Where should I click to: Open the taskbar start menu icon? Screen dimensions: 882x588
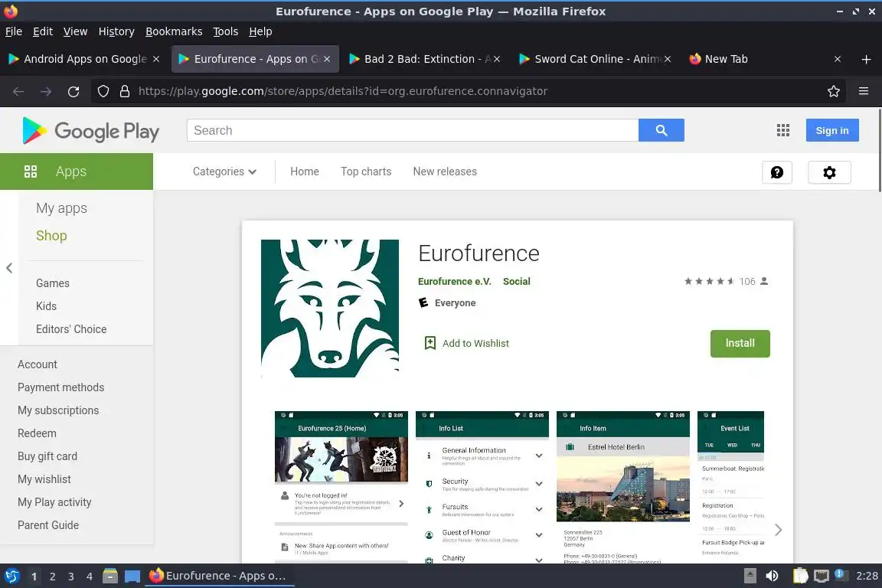tap(11, 576)
